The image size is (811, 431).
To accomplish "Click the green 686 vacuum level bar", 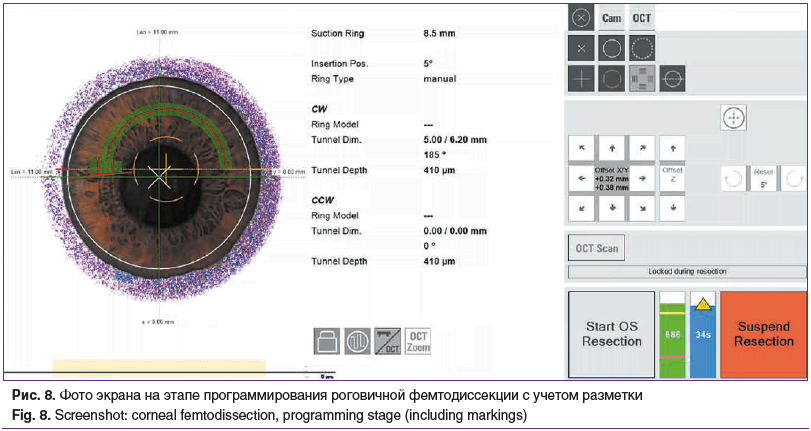I will [x=672, y=335].
